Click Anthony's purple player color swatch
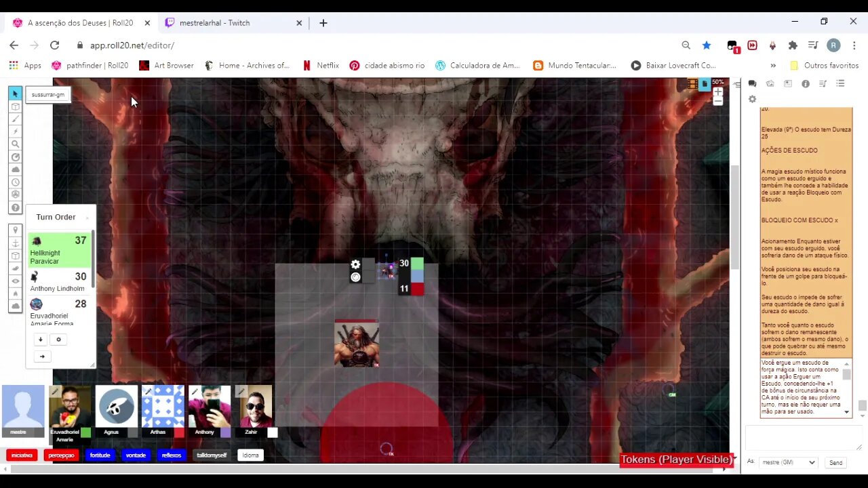The image size is (868, 488). tap(225, 432)
